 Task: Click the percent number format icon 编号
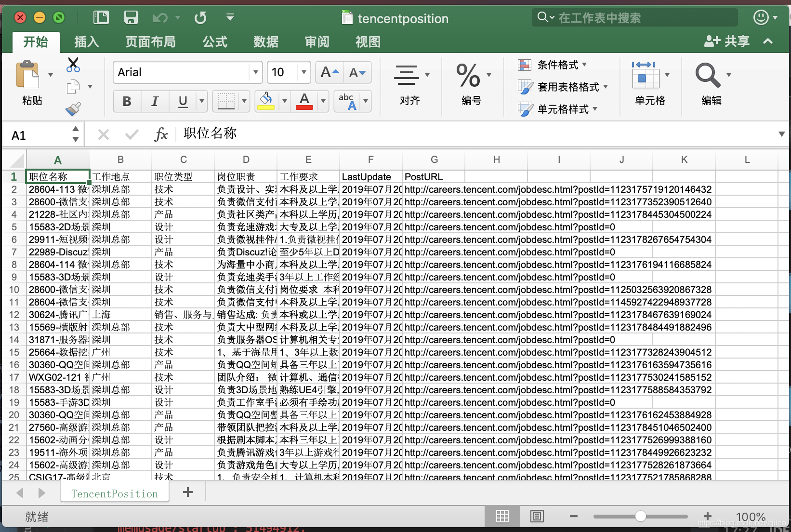468,76
